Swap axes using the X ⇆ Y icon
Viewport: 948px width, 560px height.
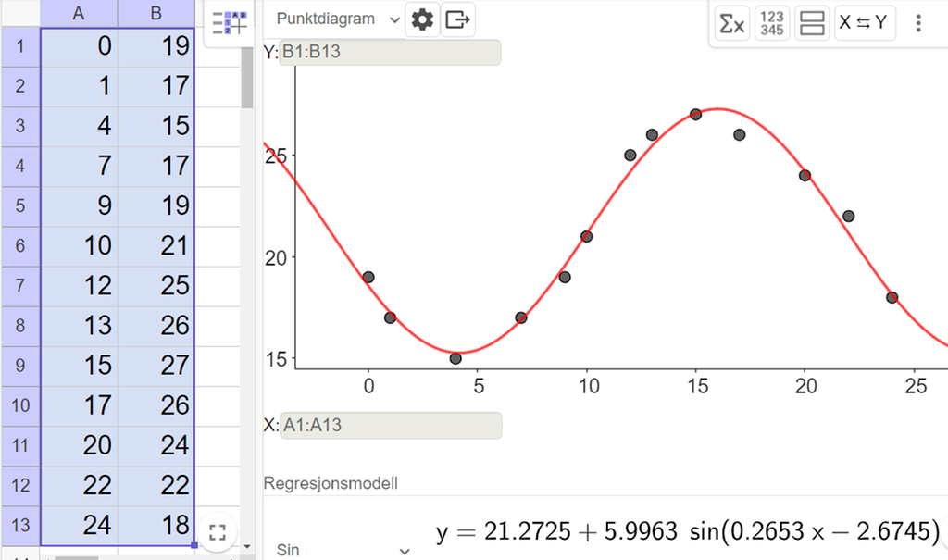(x=862, y=23)
